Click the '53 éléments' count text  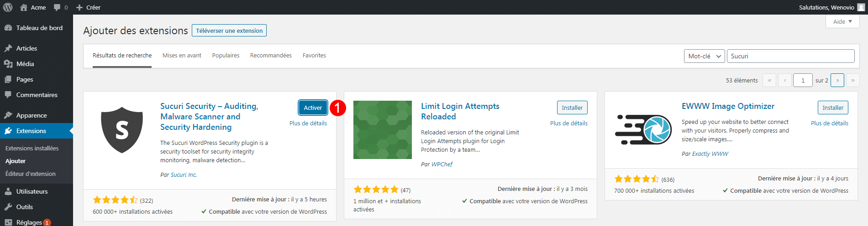pos(742,80)
